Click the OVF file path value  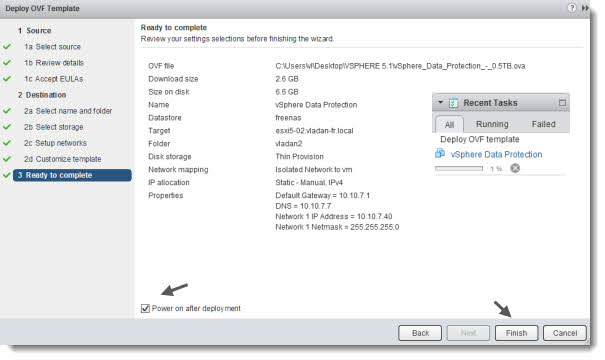(400, 66)
